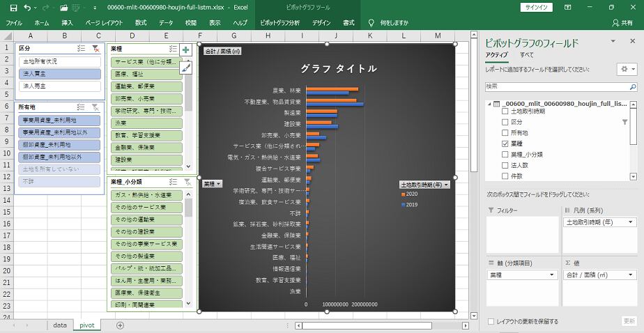
Task: Uncheck the 業種 field checkbox
Action: (505, 144)
